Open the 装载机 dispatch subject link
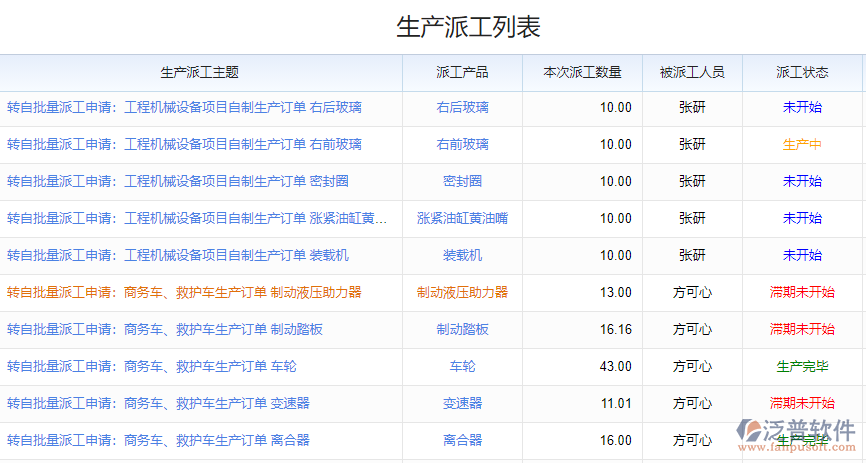 tap(177, 255)
